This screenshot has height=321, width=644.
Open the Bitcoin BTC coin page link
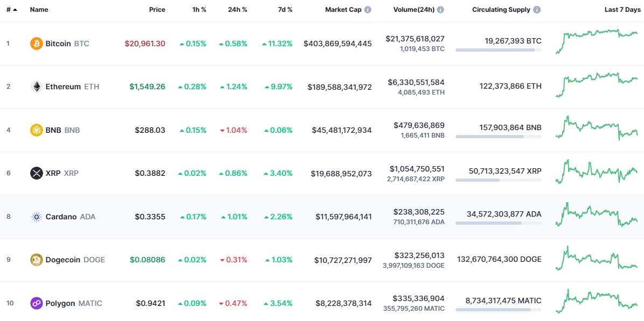click(x=67, y=44)
